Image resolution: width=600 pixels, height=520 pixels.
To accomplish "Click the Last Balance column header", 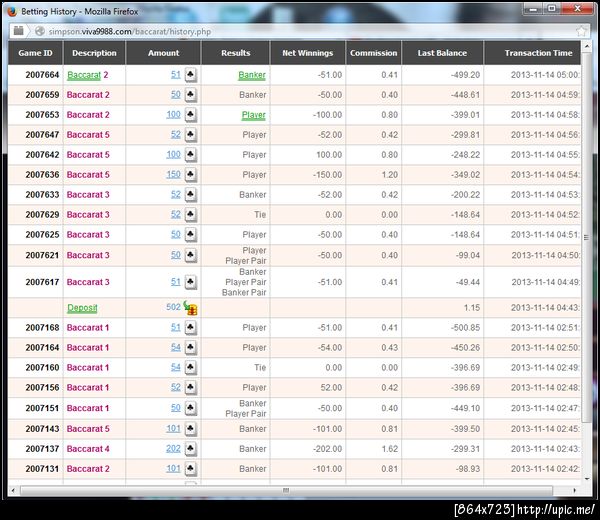I will [x=442, y=53].
